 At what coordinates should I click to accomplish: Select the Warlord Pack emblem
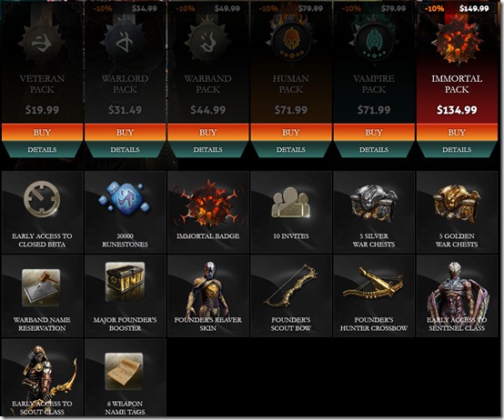coord(125,43)
